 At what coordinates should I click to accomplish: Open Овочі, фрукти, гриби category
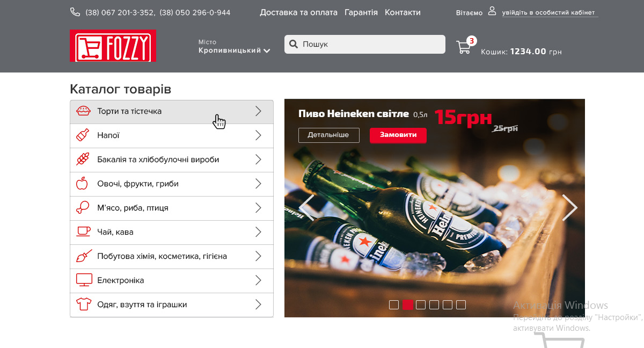pyautogui.click(x=172, y=184)
